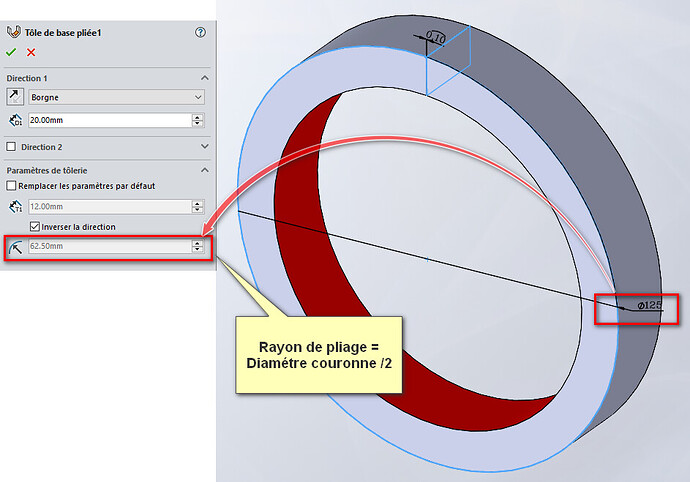Collapse the Direction 1 section

tap(204, 77)
